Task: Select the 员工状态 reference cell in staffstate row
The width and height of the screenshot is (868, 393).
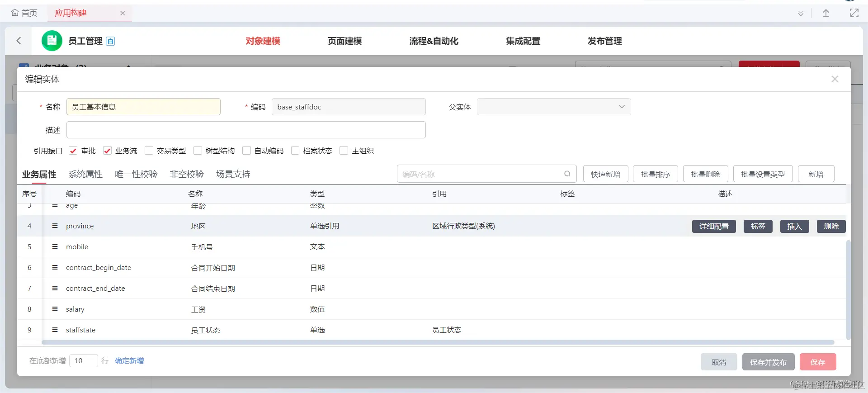Action: tap(447, 330)
